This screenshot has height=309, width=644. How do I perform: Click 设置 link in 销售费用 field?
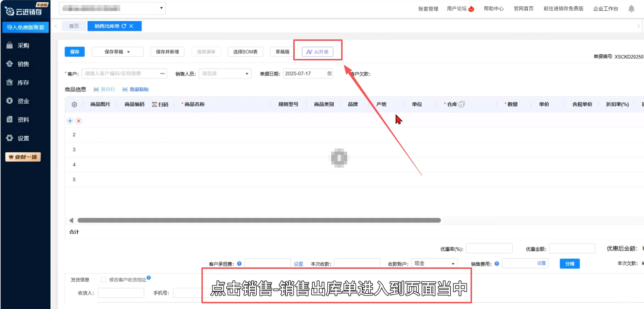(x=542, y=263)
